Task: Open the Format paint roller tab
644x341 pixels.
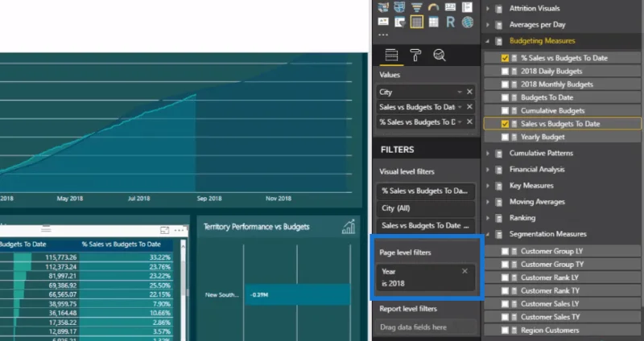Action: [415, 55]
